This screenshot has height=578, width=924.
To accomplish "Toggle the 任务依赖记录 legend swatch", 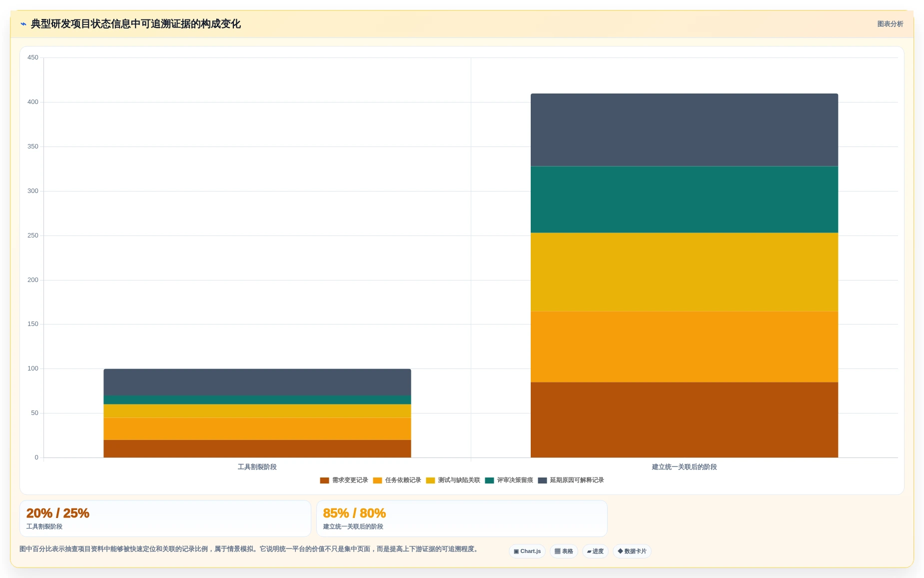I will [377, 480].
